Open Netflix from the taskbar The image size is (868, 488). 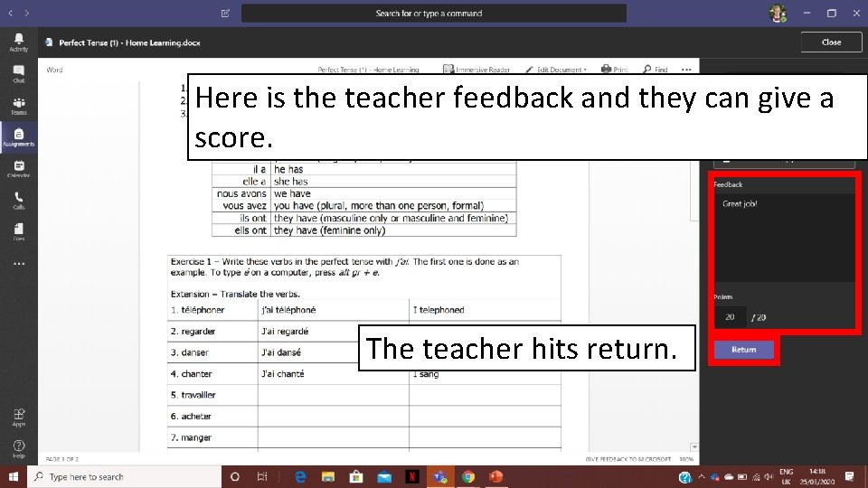(412, 476)
